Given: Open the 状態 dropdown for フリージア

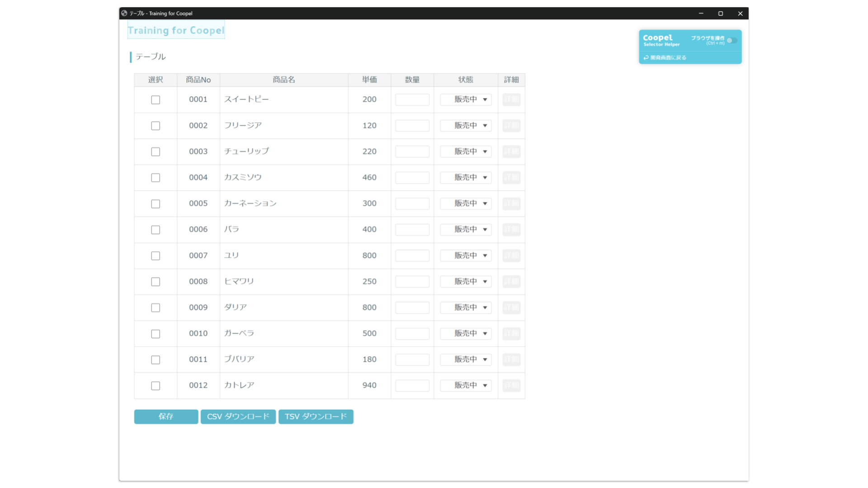Looking at the screenshot, I should [x=466, y=126].
